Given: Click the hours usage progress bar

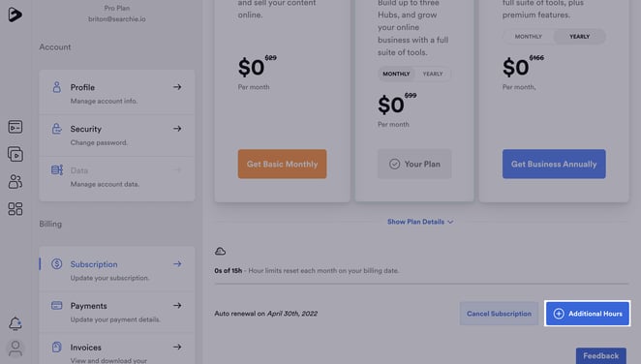Looking at the screenshot, I should (x=421, y=283).
